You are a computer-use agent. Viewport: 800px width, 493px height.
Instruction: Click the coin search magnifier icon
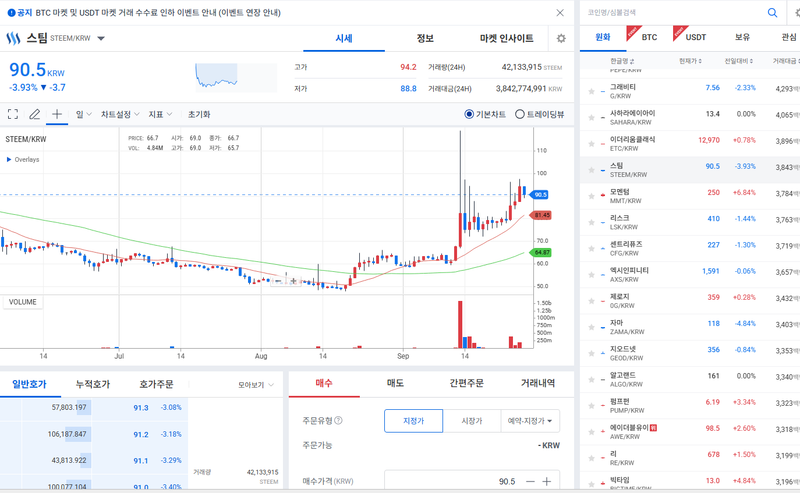772,12
